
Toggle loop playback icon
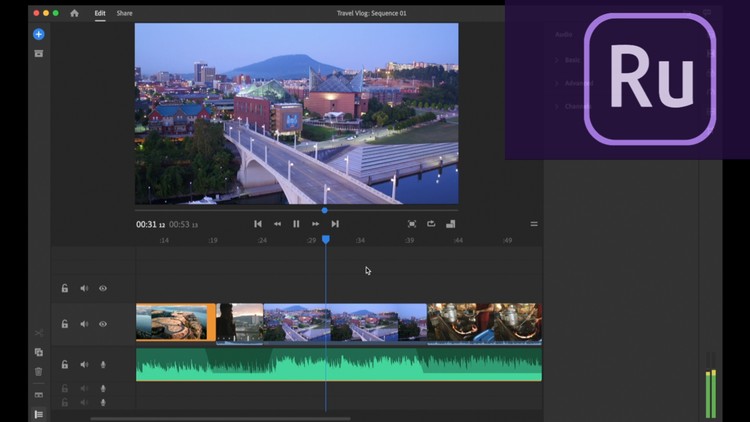pyautogui.click(x=431, y=223)
